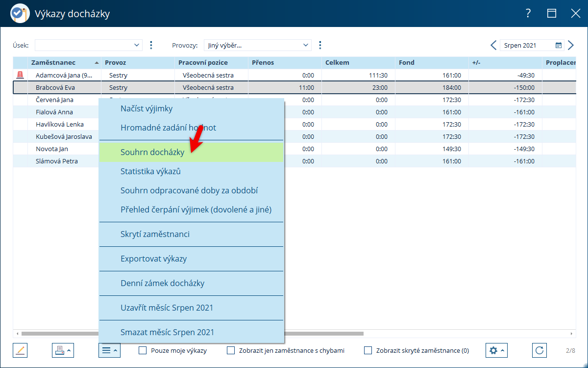Click Fond value 149:30

451,149
